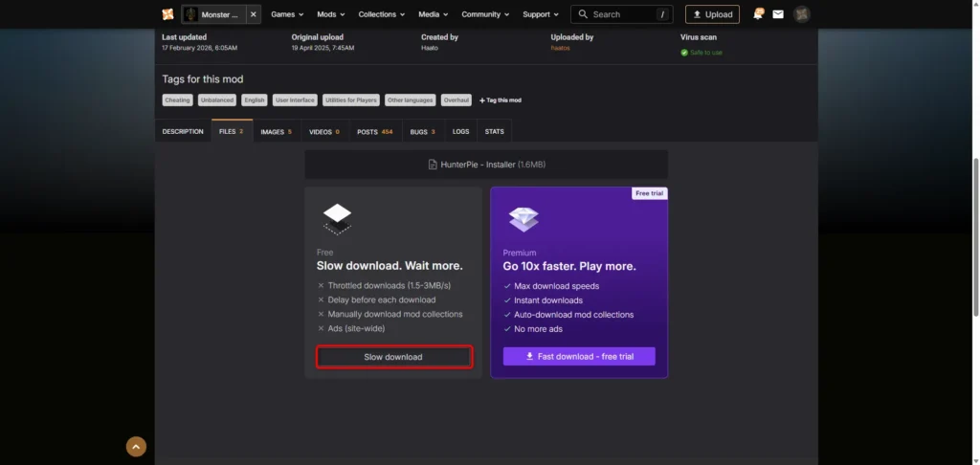Focus the Search input field
This screenshot has height=465, width=980.
[622, 14]
